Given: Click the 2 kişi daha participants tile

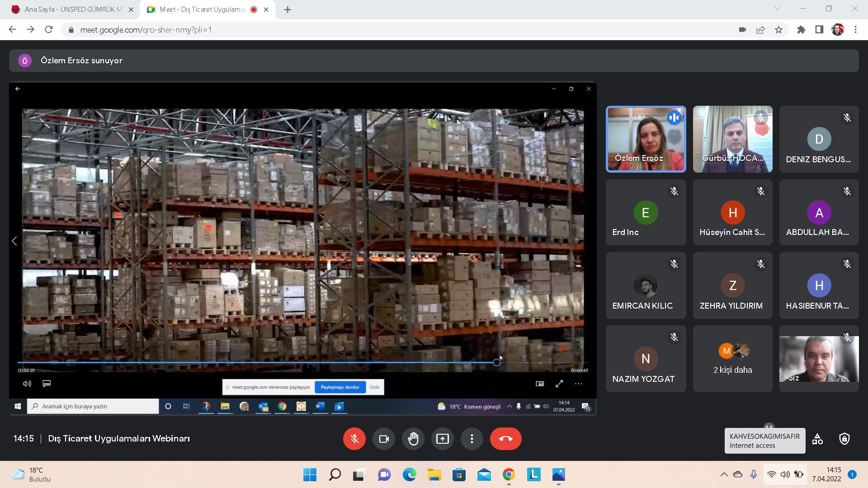Looking at the screenshot, I should (732, 359).
